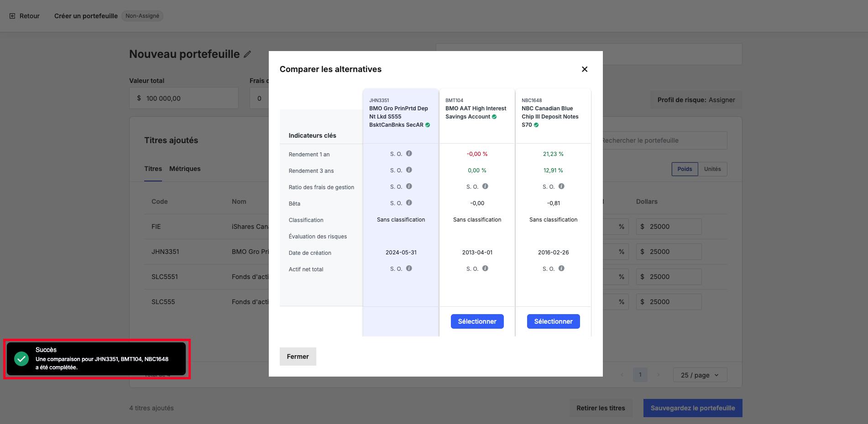Click creation date 2013-04-01
The width and height of the screenshot is (868, 424).
[477, 253]
